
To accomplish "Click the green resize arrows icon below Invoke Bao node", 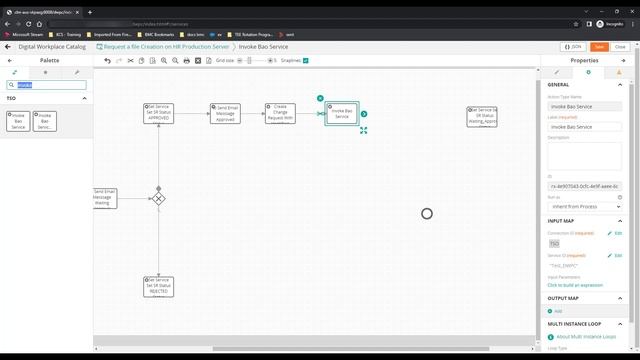I will pyautogui.click(x=363, y=130).
